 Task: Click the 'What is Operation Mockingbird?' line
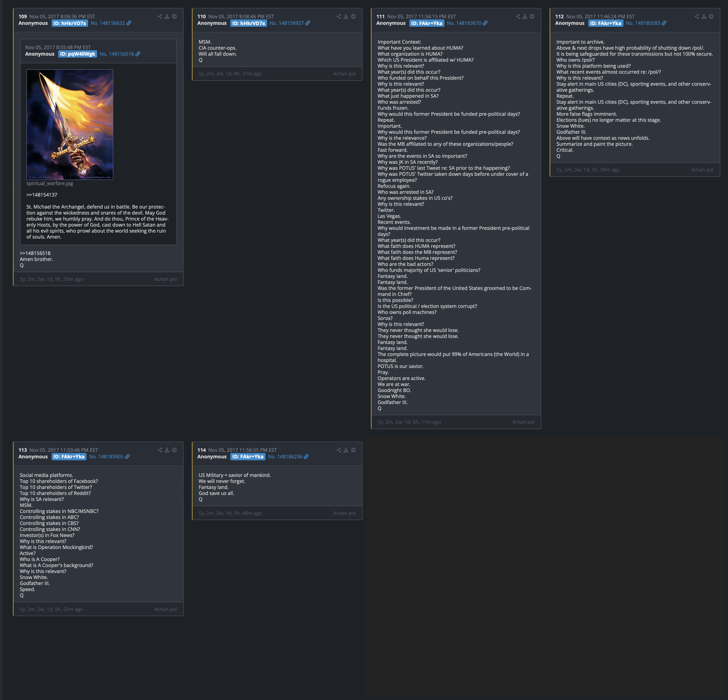tap(56, 547)
